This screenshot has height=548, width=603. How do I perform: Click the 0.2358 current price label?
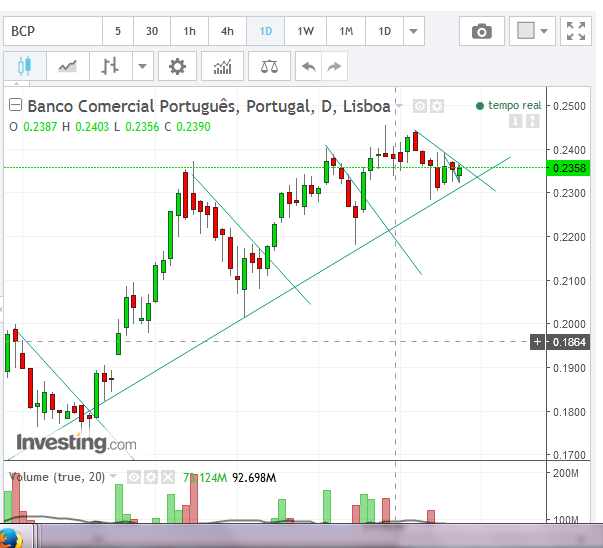pos(568,168)
